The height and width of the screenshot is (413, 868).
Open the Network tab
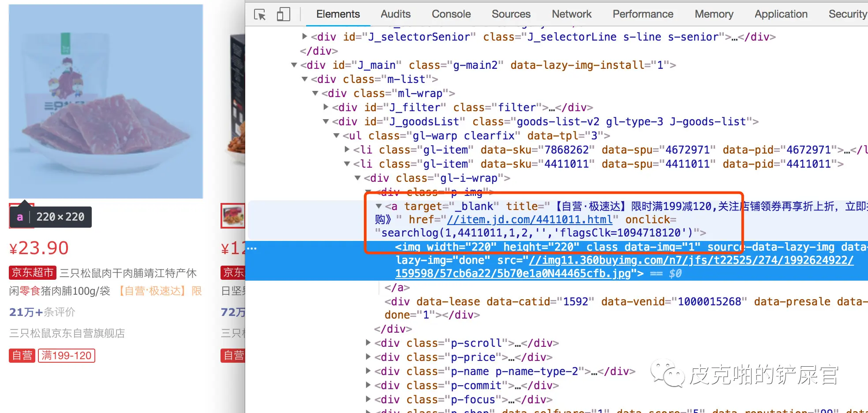click(572, 14)
